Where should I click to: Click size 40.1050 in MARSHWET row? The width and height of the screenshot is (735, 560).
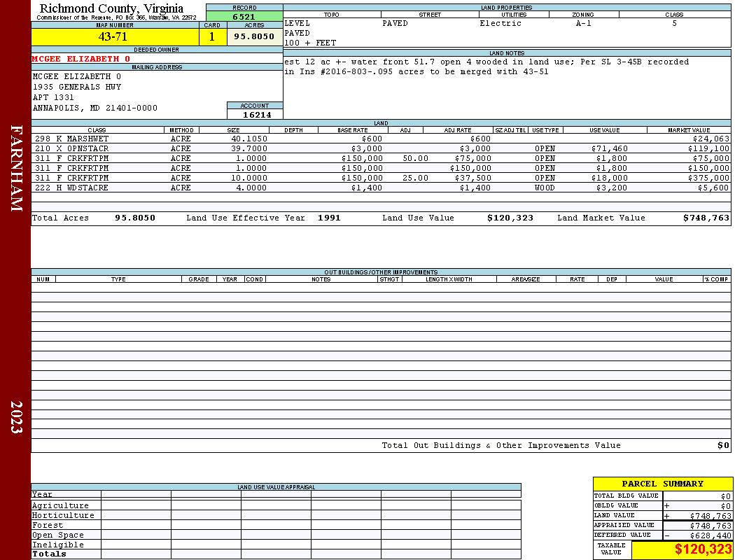click(x=249, y=139)
